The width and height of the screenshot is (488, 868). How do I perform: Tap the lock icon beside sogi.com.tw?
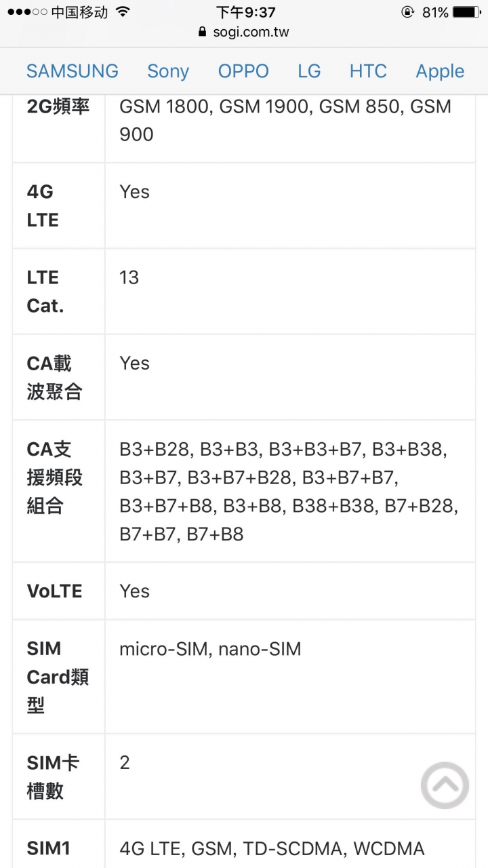tap(201, 32)
